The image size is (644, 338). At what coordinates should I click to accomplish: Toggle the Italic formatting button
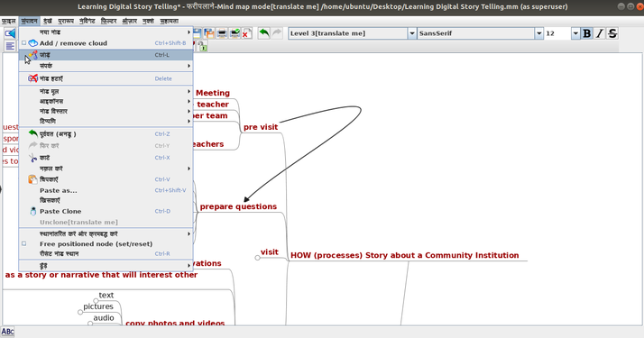600,33
